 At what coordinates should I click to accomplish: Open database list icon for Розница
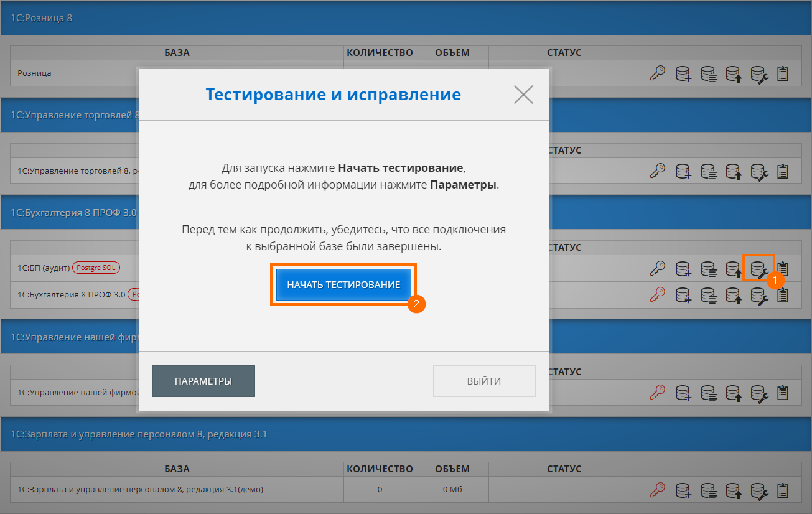(x=709, y=73)
